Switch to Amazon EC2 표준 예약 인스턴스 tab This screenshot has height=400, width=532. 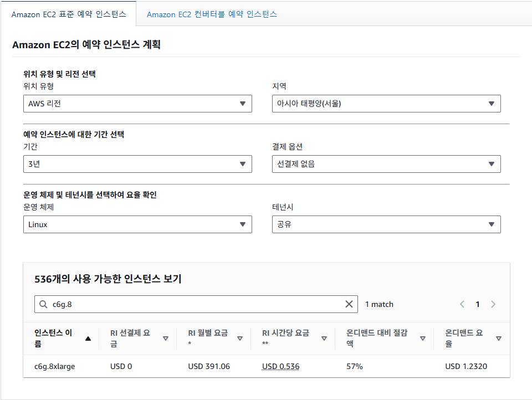[x=69, y=14]
